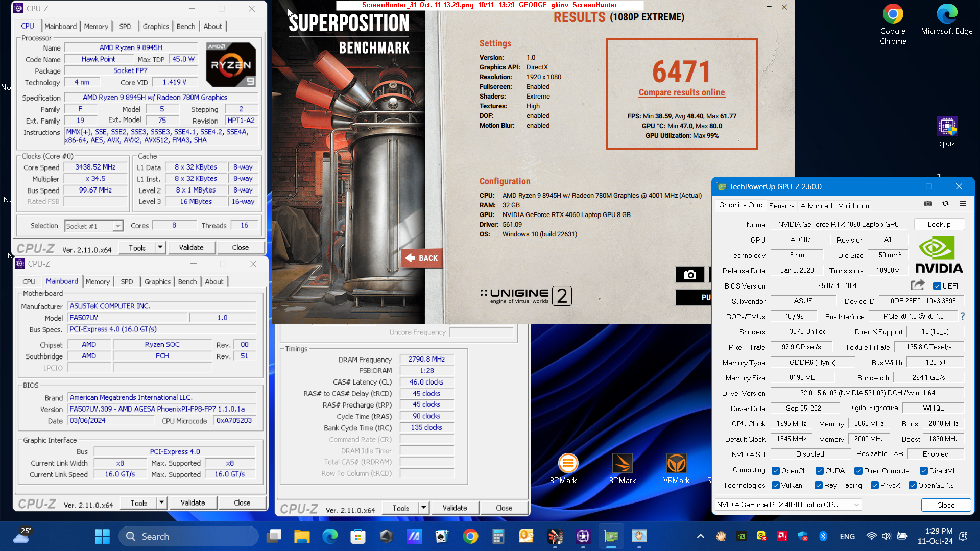Click the Bluetooth tray icon
The width and height of the screenshot is (980, 551).
(x=823, y=536)
